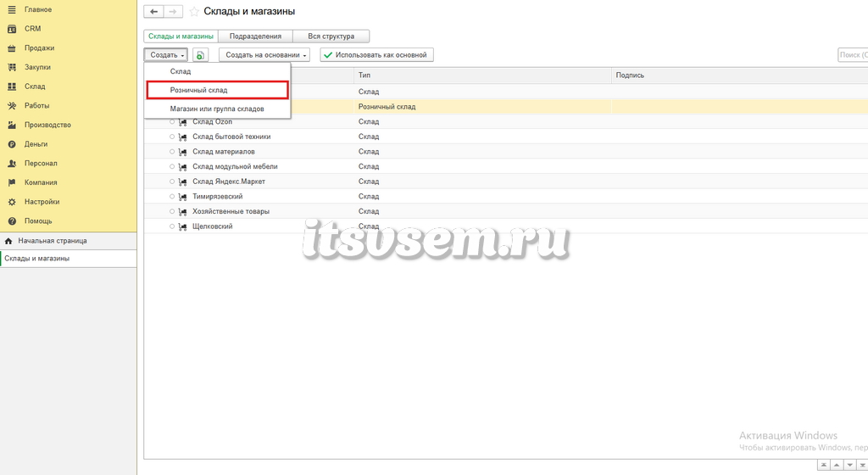Collapse the Создать dropdown button
Screen dimensions: 868x475
[166, 55]
